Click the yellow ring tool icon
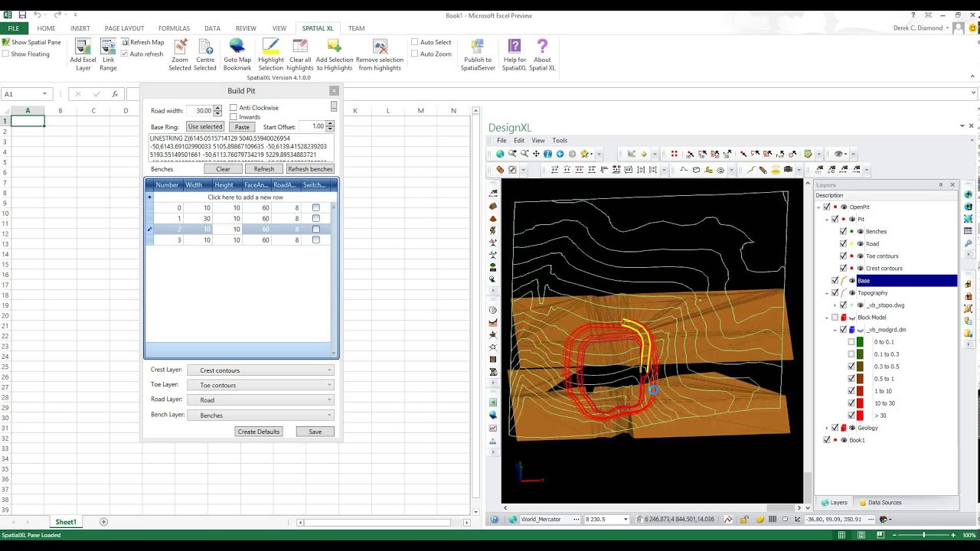Image resolution: width=980 pixels, height=551 pixels. click(x=776, y=170)
